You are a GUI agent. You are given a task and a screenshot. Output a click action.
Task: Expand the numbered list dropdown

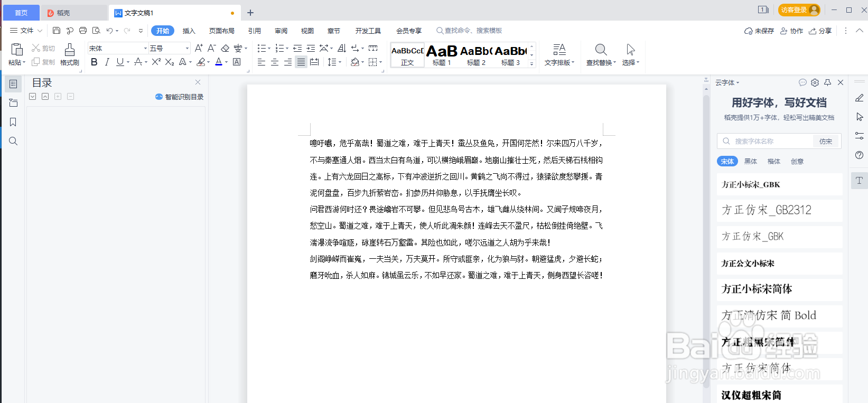(x=287, y=48)
